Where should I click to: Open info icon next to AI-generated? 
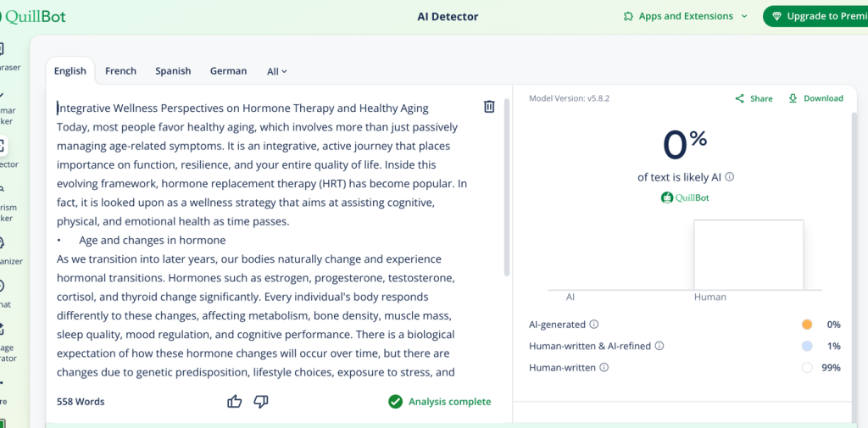pyautogui.click(x=594, y=325)
